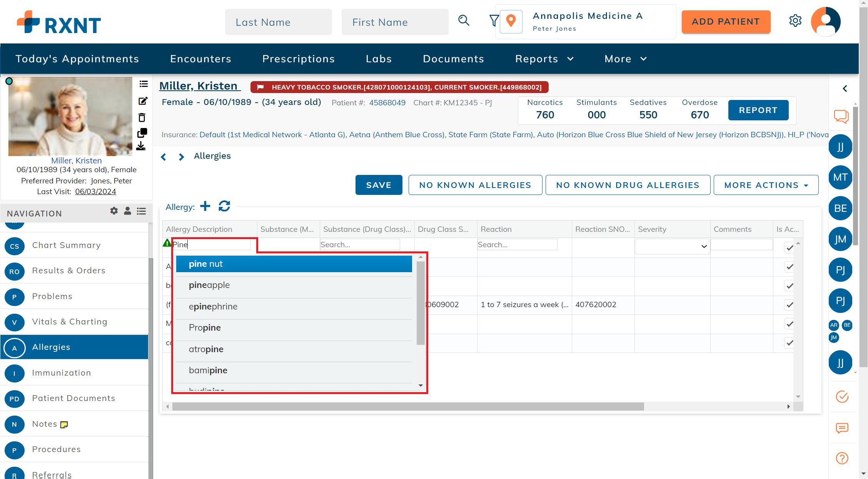Toggle Is Active checkbox in last row
The height and width of the screenshot is (479, 868).
tap(790, 343)
